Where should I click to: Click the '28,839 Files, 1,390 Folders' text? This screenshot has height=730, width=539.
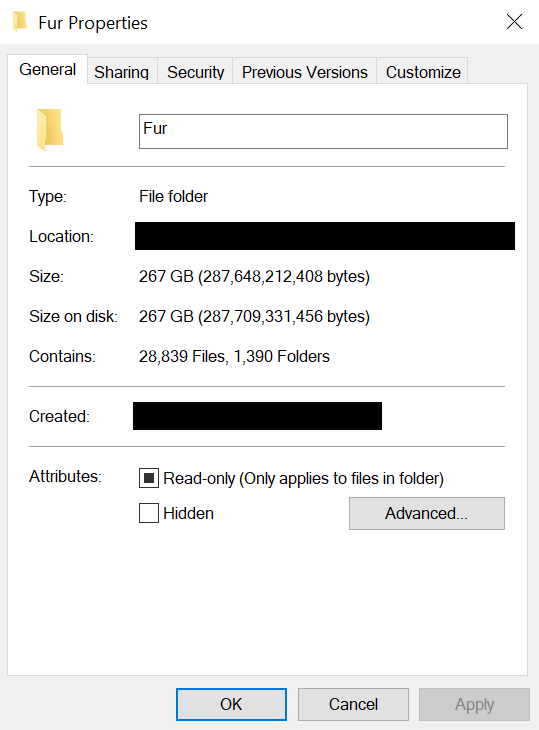(x=234, y=356)
